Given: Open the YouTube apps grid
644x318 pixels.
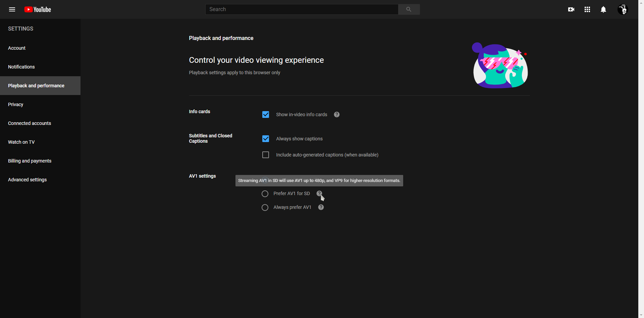Looking at the screenshot, I should pyautogui.click(x=587, y=9).
